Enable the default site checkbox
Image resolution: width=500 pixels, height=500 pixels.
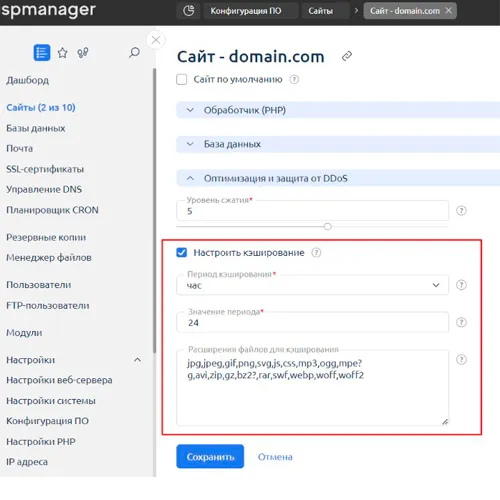(x=182, y=80)
